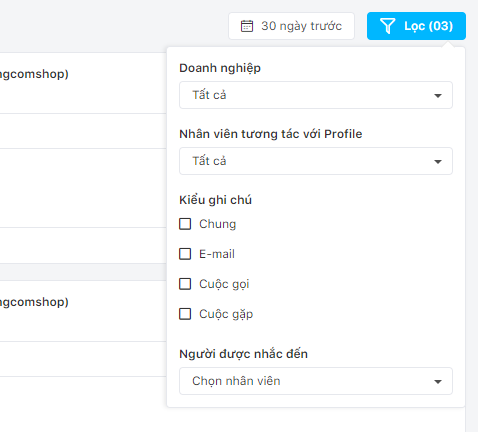This screenshot has width=478, height=432.
Task: Open the 30 ngày trước date range picker
Action: click(x=291, y=26)
